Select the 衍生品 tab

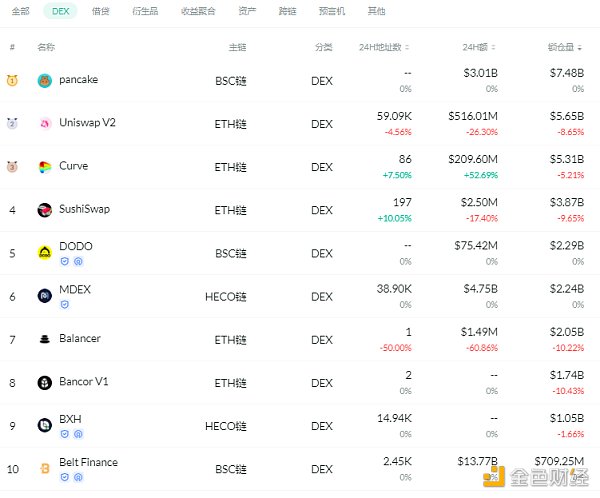pos(145,12)
